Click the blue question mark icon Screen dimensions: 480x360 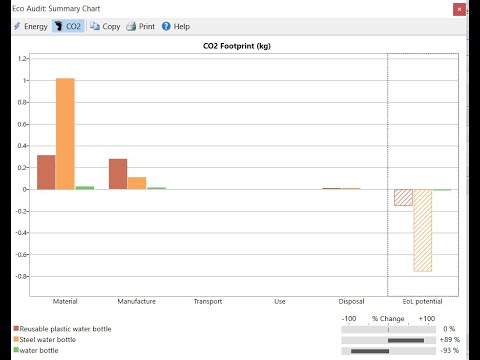pyautogui.click(x=166, y=26)
